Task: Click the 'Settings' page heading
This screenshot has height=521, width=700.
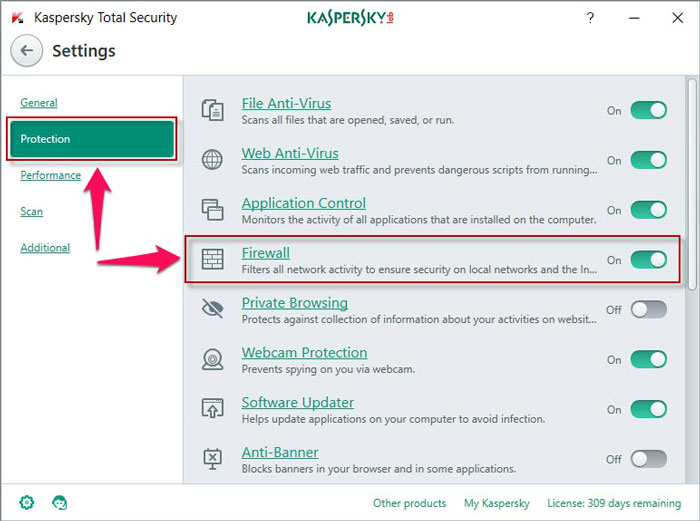Action: (x=83, y=51)
